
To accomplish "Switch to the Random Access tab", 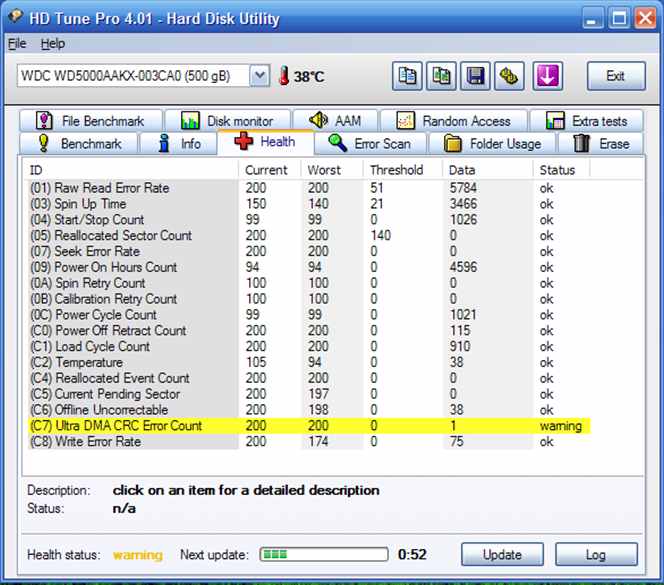I will (x=454, y=121).
